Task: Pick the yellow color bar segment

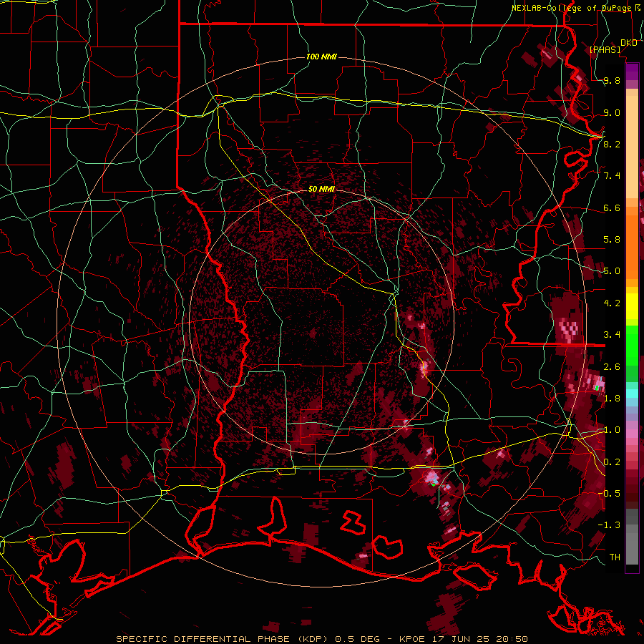Action: pos(632,307)
